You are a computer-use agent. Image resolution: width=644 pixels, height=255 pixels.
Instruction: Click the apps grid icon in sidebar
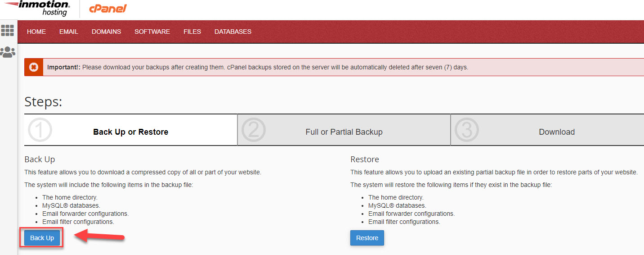8,30
